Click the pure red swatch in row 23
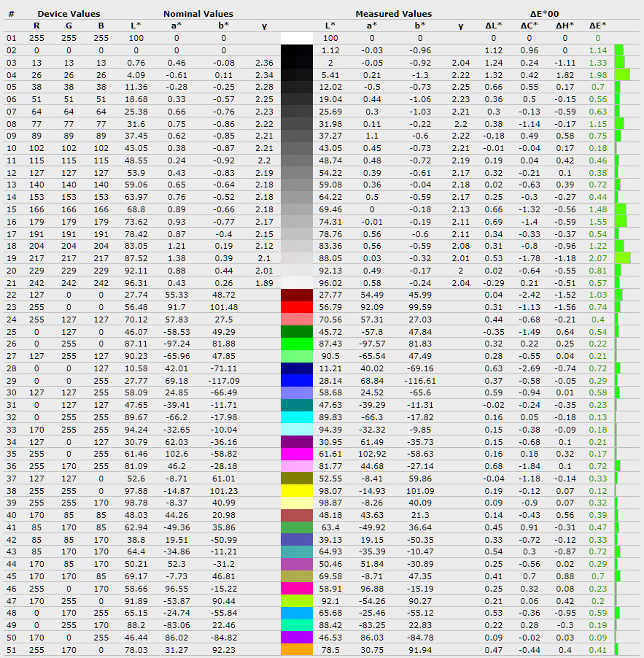644x658 pixels. (x=296, y=307)
